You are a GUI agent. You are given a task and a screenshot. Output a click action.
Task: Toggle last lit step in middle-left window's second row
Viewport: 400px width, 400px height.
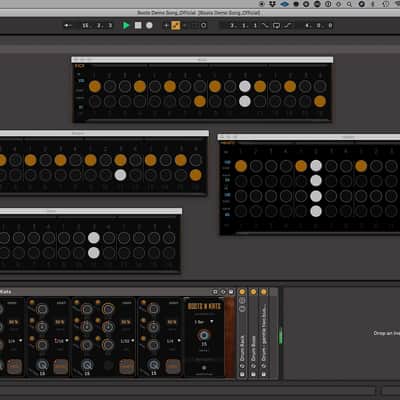pyautogui.click(x=196, y=175)
